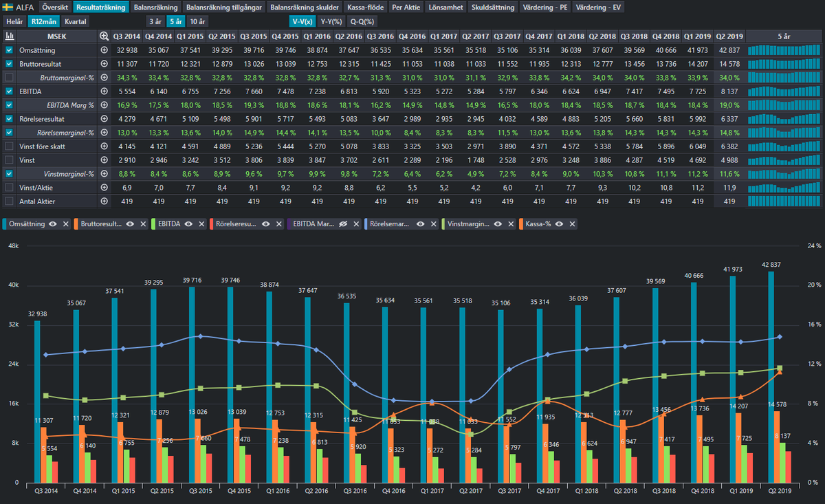Switch to the Balansräkning tab
This screenshot has height=504, width=825.
[x=155, y=8]
